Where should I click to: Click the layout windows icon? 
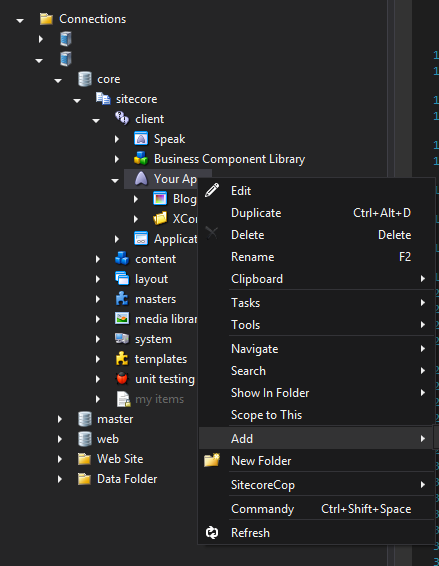click(122, 278)
